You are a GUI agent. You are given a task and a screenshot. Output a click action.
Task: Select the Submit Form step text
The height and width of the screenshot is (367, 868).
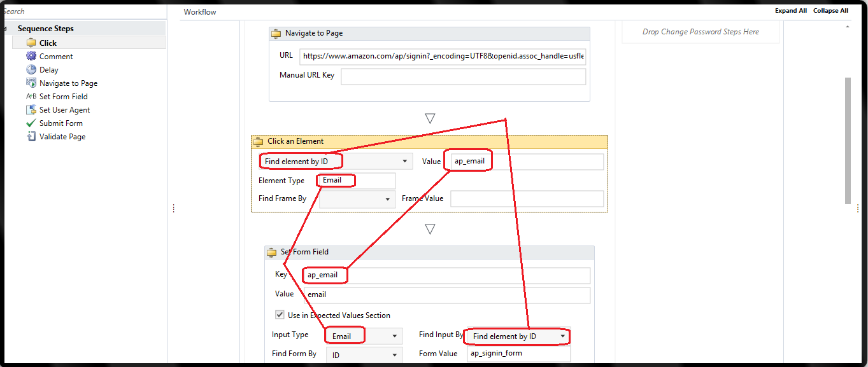(61, 123)
